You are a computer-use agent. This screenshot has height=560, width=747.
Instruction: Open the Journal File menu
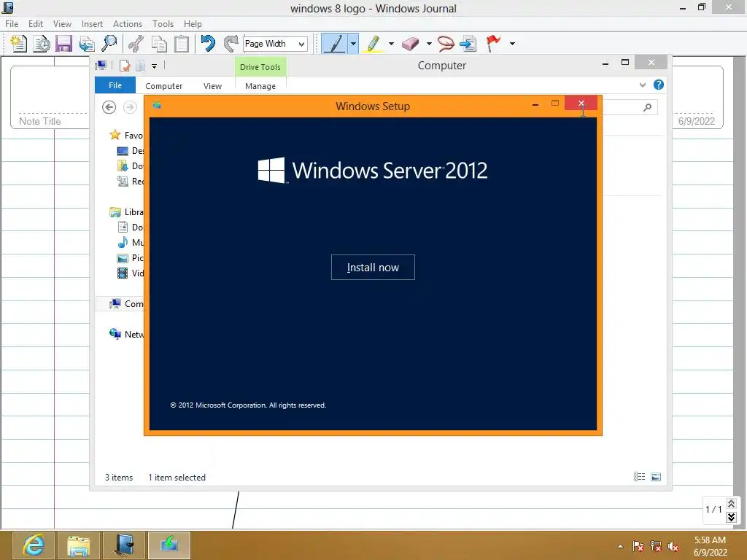(x=12, y=24)
